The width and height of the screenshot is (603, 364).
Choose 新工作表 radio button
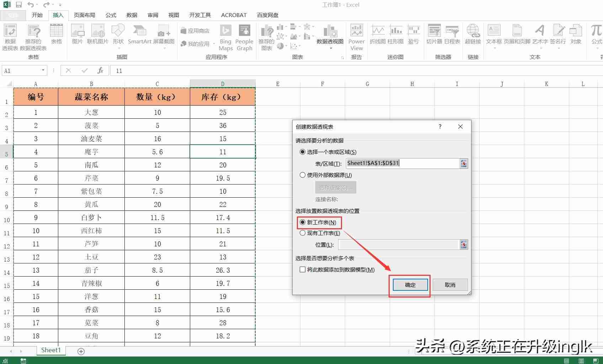(x=303, y=222)
